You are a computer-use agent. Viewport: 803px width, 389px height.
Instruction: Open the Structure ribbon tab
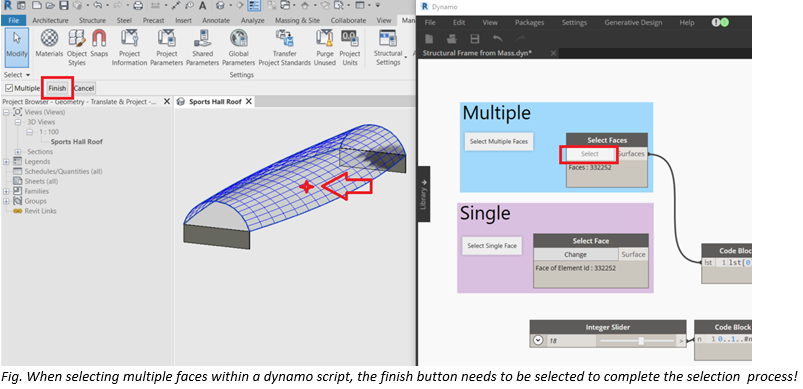(92, 20)
